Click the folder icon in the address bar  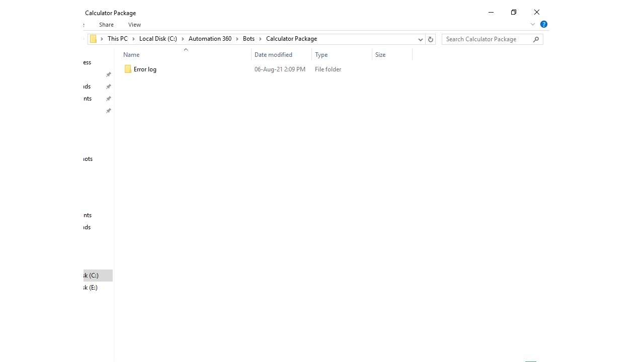point(94,39)
